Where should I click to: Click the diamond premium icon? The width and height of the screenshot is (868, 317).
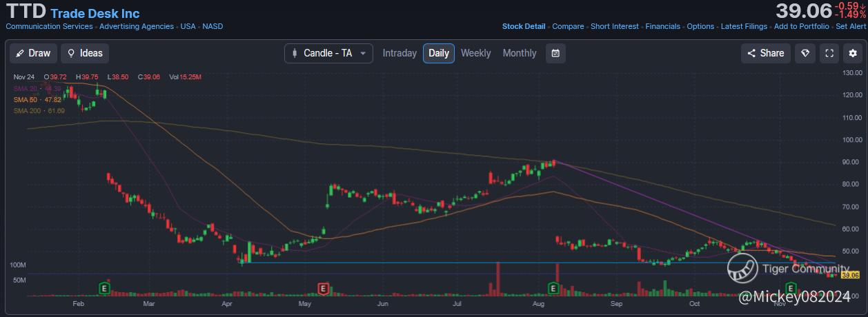click(x=805, y=53)
